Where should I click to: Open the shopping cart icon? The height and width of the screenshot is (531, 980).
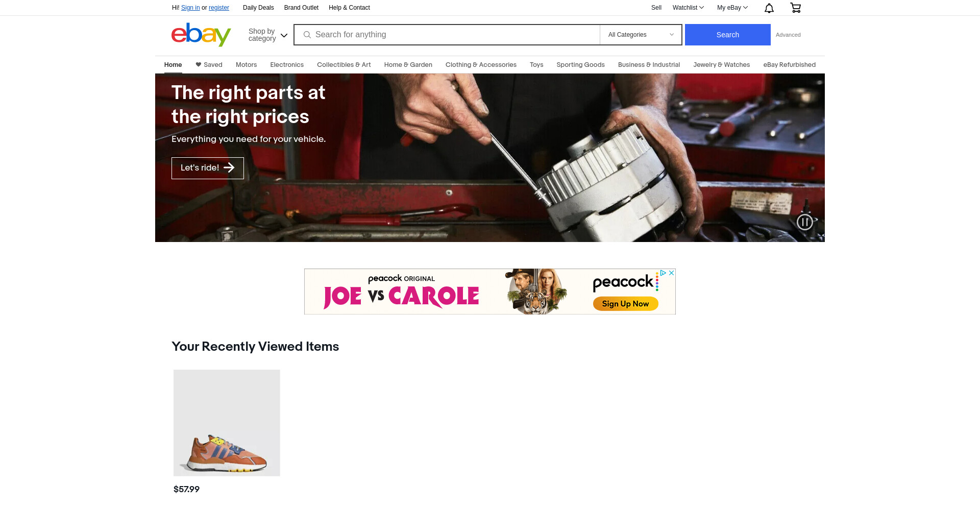(x=795, y=8)
